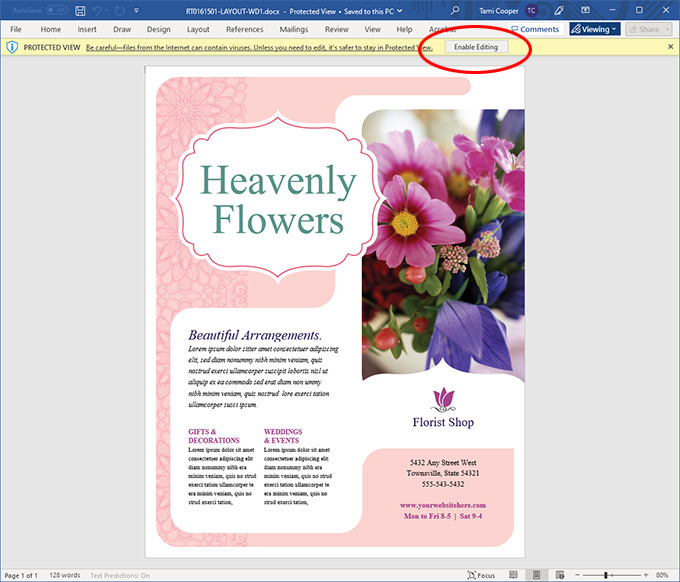This screenshot has width=680, height=582.
Task: Open the saved location dropdown next to filename
Action: click(400, 11)
